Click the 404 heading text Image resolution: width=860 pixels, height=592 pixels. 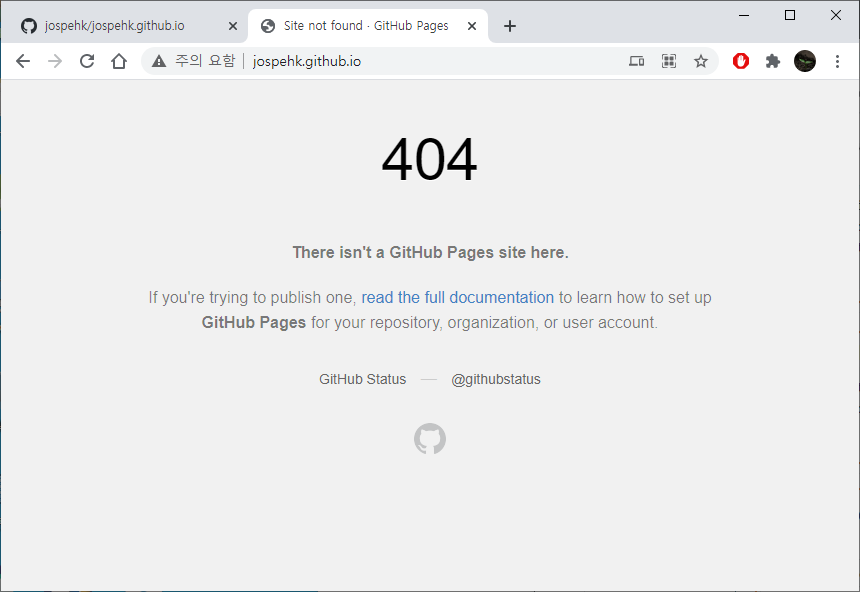tap(429, 160)
